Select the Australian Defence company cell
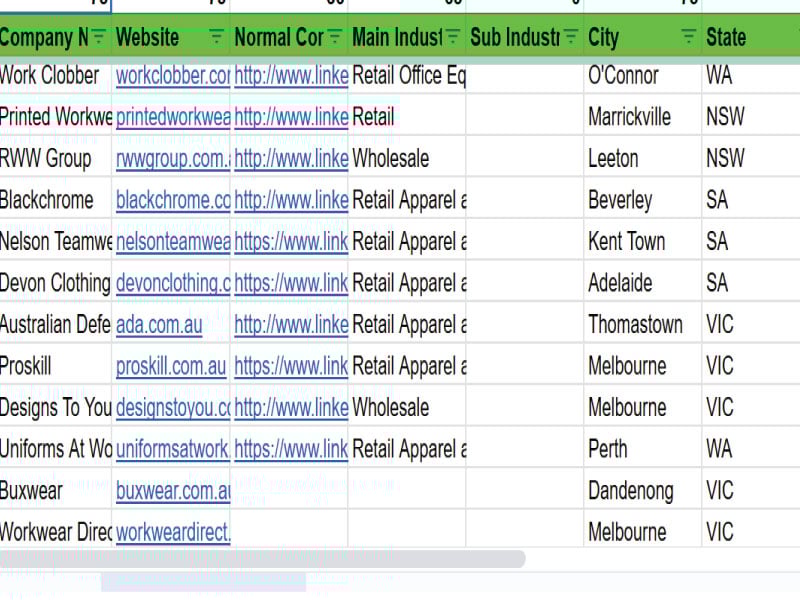The width and height of the screenshot is (800, 600). 55,324
